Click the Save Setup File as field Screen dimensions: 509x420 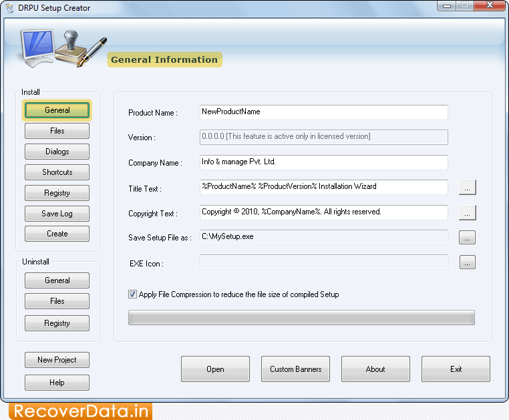pyautogui.click(x=324, y=237)
